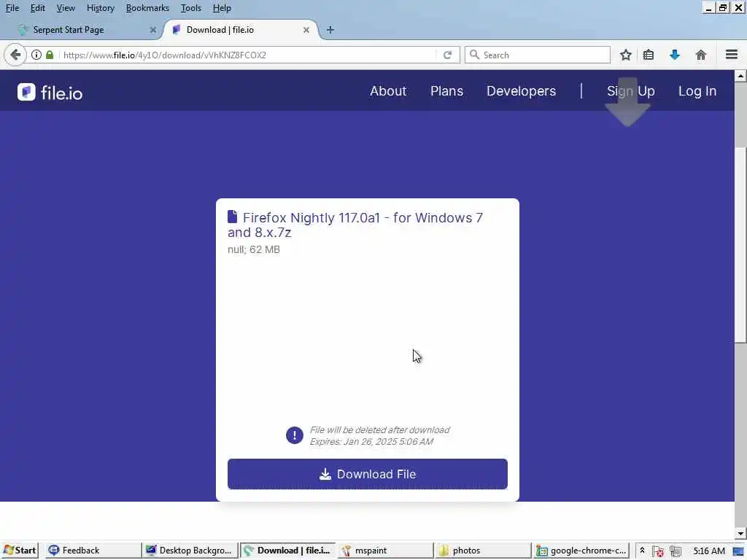This screenshot has width=747, height=560.
Task: Click the search magnifier icon
Action: [x=474, y=55]
